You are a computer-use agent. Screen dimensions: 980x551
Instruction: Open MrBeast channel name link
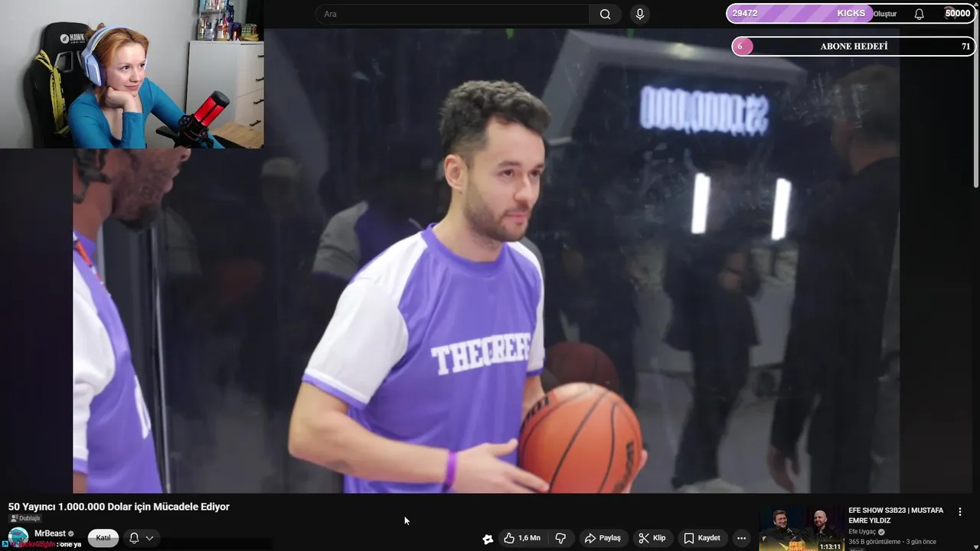(x=50, y=533)
